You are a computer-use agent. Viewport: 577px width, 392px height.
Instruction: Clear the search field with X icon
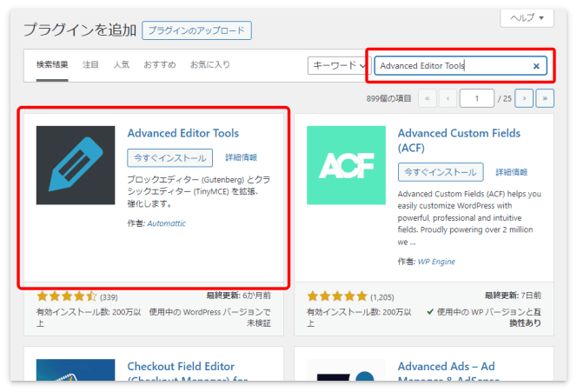[536, 66]
